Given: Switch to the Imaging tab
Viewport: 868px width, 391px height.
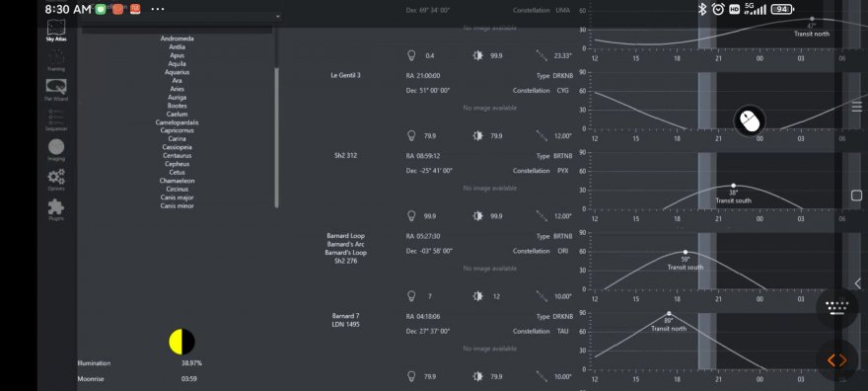Looking at the screenshot, I should click(56, 150).
